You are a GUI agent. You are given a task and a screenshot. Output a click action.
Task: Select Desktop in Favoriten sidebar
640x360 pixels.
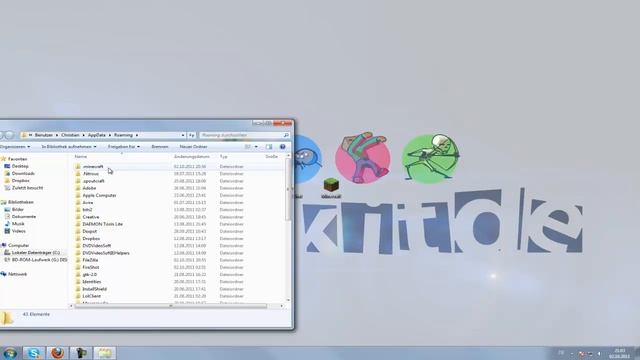(20, 166)
